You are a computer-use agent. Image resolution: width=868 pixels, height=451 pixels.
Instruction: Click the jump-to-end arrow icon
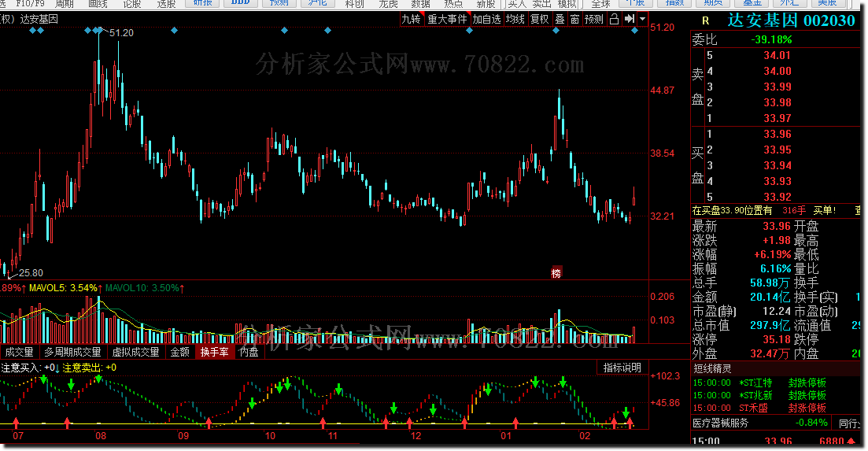coord(629,19)
